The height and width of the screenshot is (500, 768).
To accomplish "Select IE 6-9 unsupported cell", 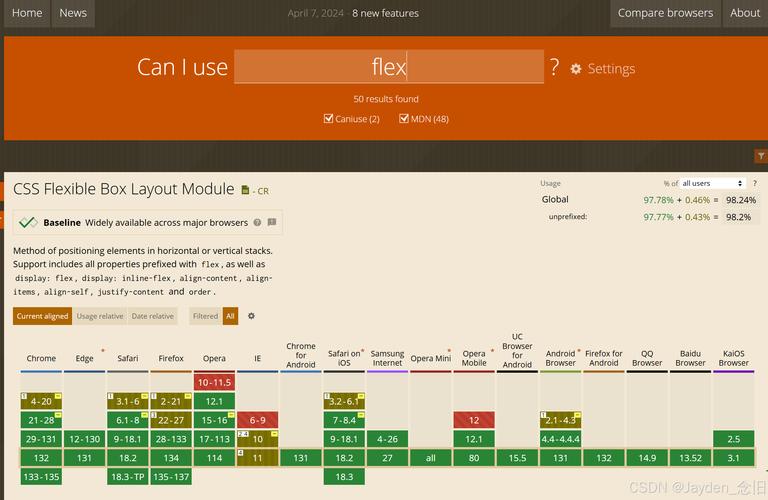I will (x=258, y=420).
